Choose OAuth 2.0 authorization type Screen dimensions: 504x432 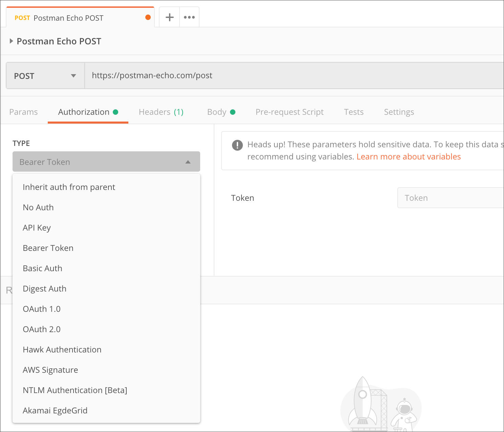[41, 329]
